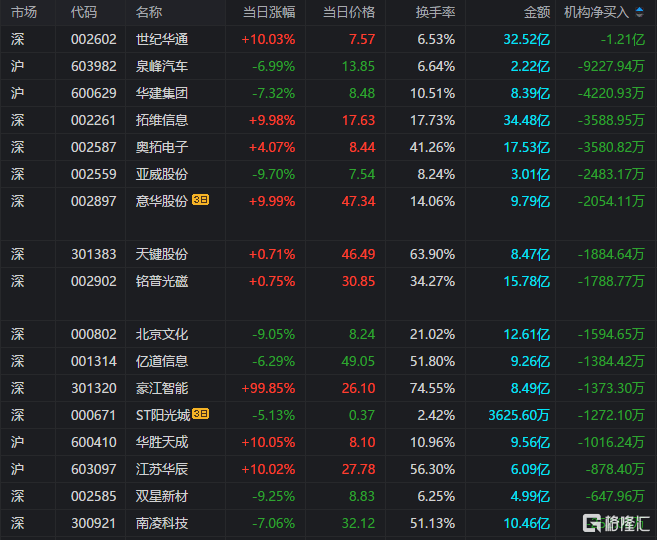Click the 代码 column header
Viewport: 657px width, 540px height.
tap(84, 12)
